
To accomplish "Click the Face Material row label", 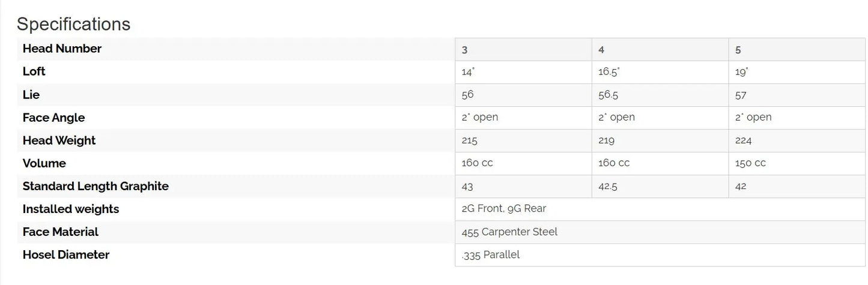I will 60,232.
